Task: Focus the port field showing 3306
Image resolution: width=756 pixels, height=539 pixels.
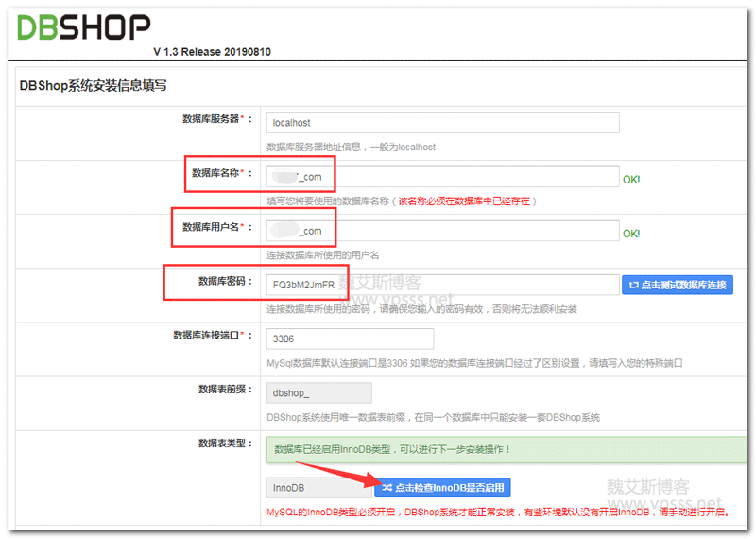Action: pyautogui.click(x=350, y=338)
